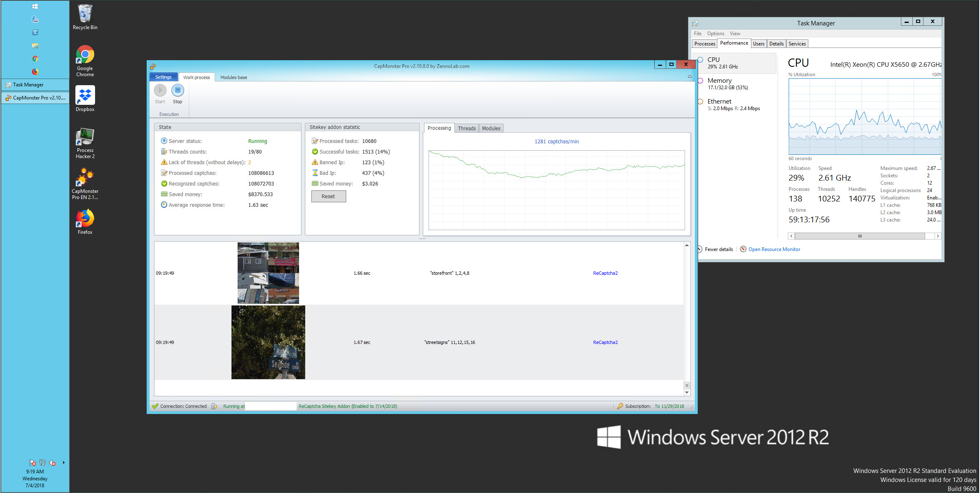Click the Lack of threads warning icon
Viewport: 980px width, 493px height.
(x=164, y=162)
